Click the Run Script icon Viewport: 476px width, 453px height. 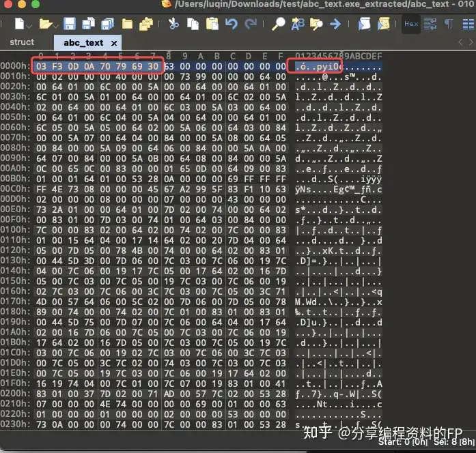click(x=365, y=24)
